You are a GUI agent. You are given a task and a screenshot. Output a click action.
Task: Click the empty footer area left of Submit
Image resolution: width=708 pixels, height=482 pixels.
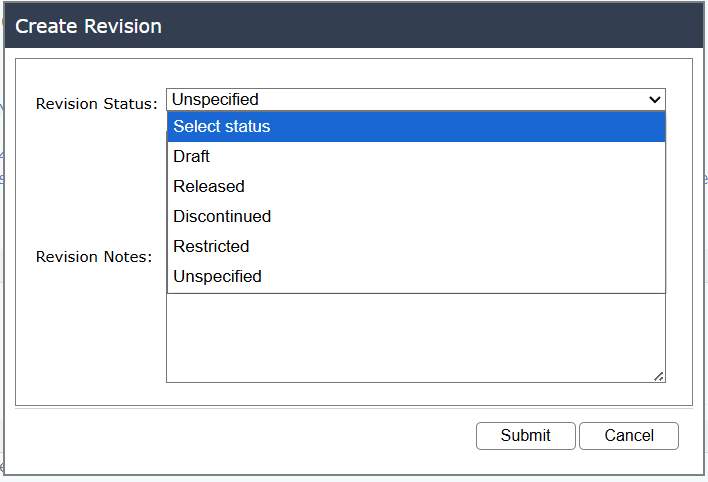pos(240,436)
